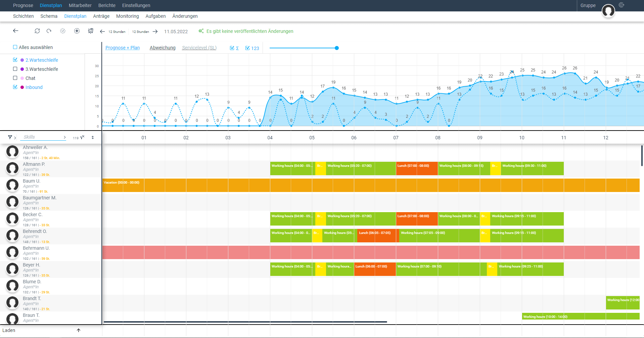Open the Skills dropdown chevron
The height and width of the screenshot is (338, 644).
pyautogui.click(x=65, y=137)
